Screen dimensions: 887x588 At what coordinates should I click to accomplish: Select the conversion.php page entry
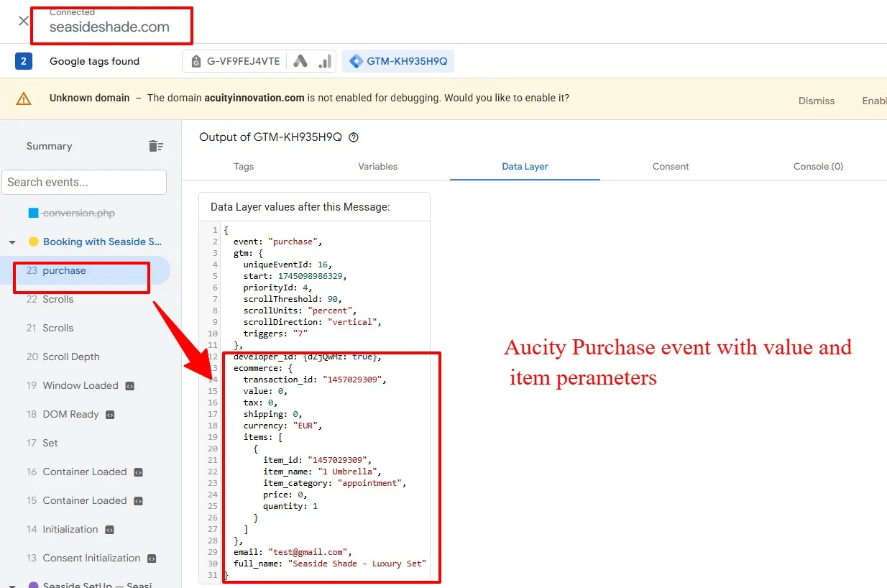79,213
